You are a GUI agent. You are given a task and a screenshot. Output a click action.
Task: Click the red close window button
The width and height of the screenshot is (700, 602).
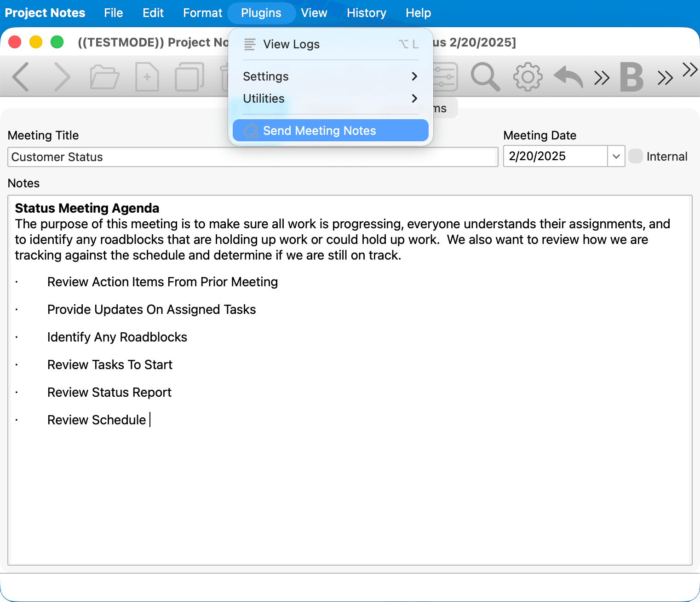click(x=15, y=42)
